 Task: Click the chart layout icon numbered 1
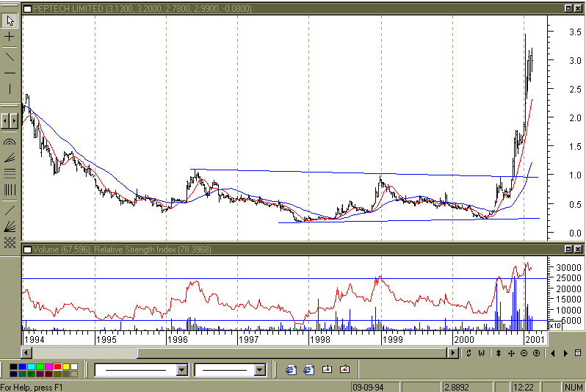point(327,369)
